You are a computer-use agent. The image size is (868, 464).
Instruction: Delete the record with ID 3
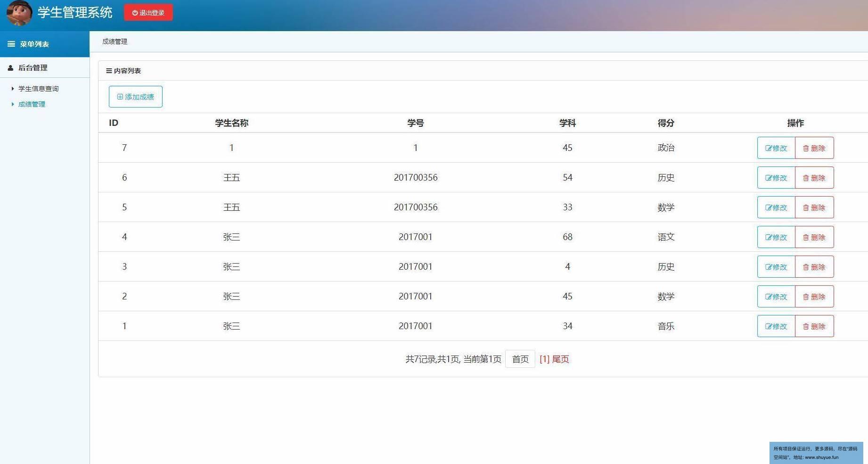814,267
